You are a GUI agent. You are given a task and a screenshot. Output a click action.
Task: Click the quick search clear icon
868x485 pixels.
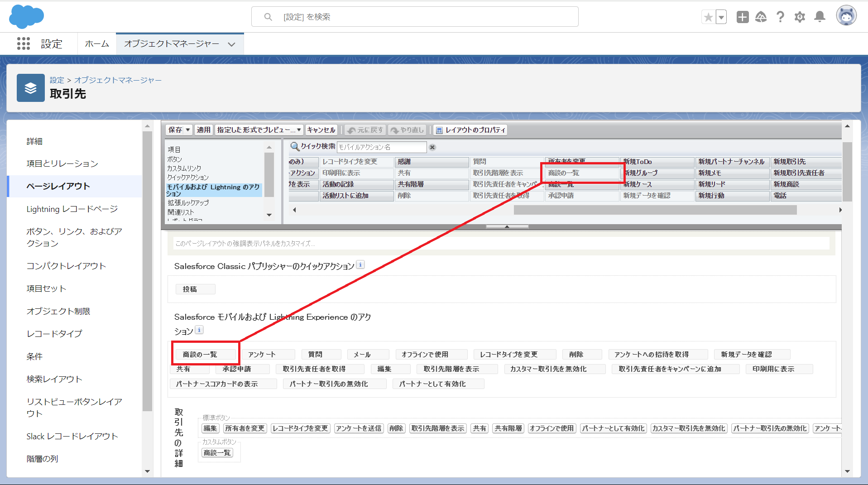(432, 147)
